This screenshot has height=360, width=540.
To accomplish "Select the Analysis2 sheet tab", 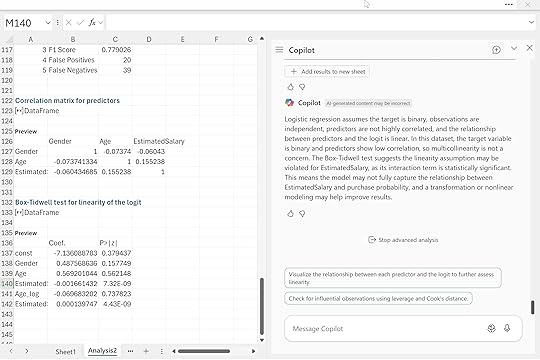I will click(102, 351).
